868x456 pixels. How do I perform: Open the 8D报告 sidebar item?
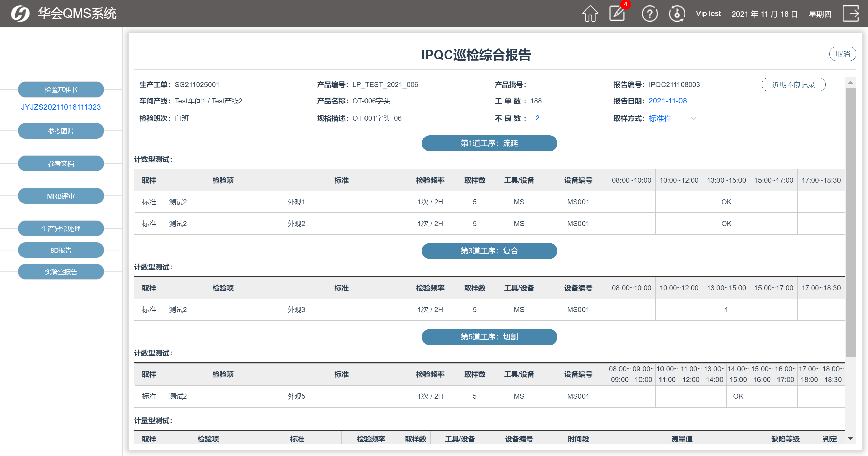(x=61, y=250)
